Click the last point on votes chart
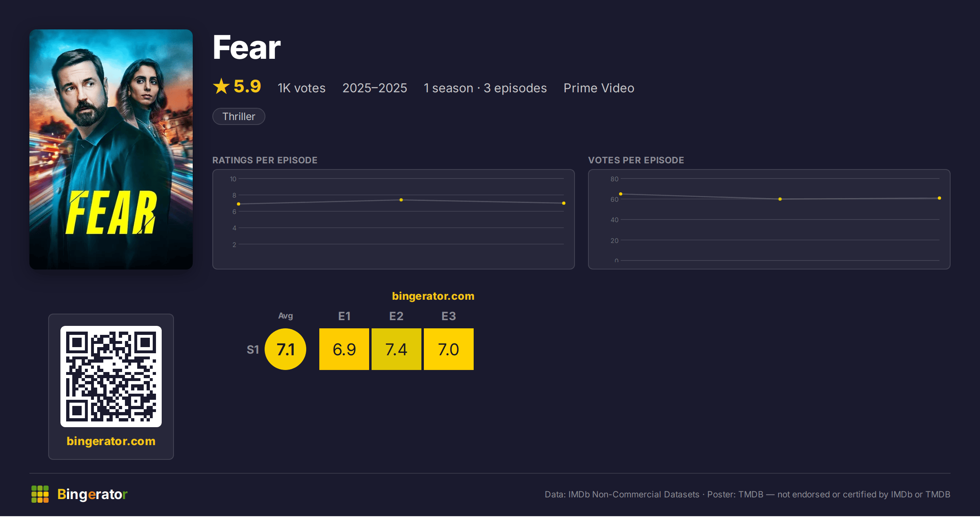Image resolution: width=980 pixels, height=517 pixels. 940,198
